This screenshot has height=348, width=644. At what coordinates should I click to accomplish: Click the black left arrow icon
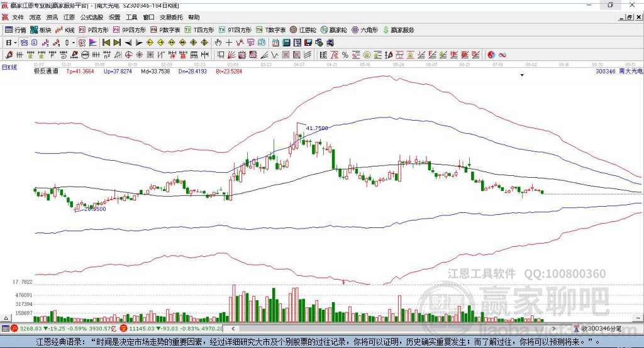128,43
